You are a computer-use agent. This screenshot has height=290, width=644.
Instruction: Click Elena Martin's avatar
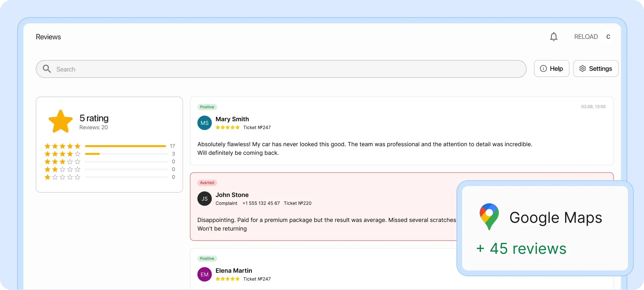[204, 274]
